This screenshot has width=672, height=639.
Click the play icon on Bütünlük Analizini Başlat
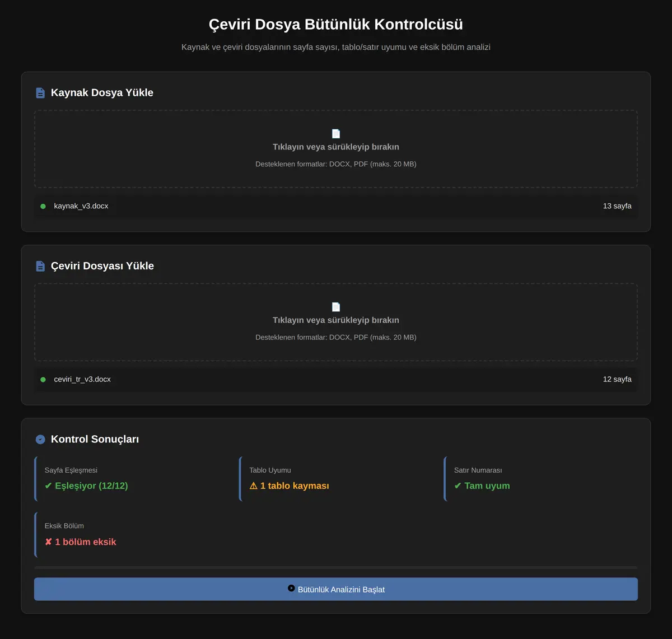[291, 588]
